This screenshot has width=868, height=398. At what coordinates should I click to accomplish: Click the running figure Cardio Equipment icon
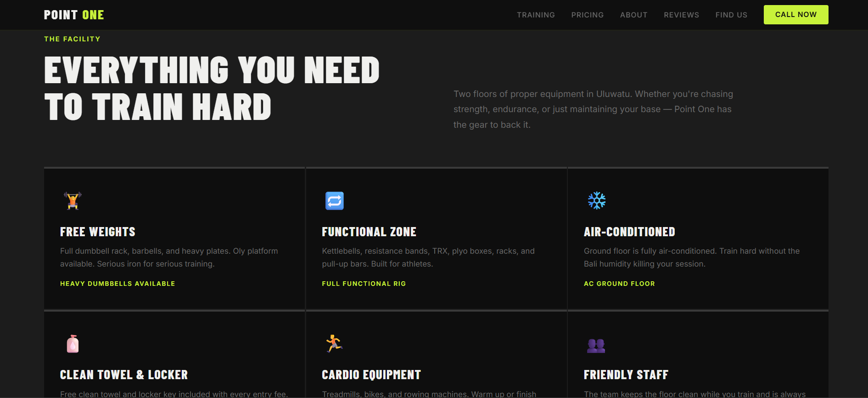pyautogui.click(x=334, y=344)
